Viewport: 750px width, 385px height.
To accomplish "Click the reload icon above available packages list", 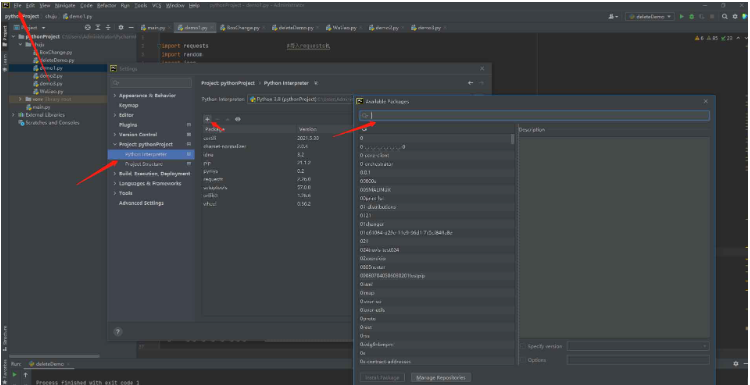I will tap(364, 129).
